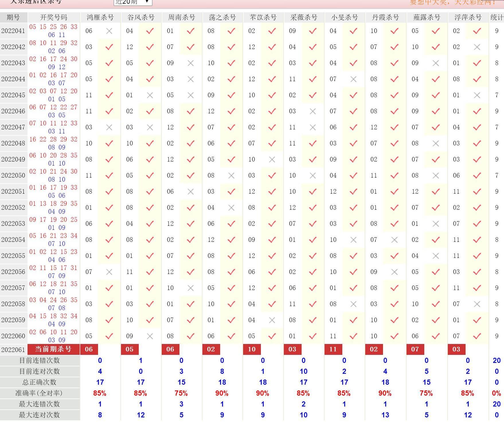This screenshot has width=504, height=422.
Task: Click the 鸿雁杀号 column header
Action: pyautogui.click(x=100, y=17)
